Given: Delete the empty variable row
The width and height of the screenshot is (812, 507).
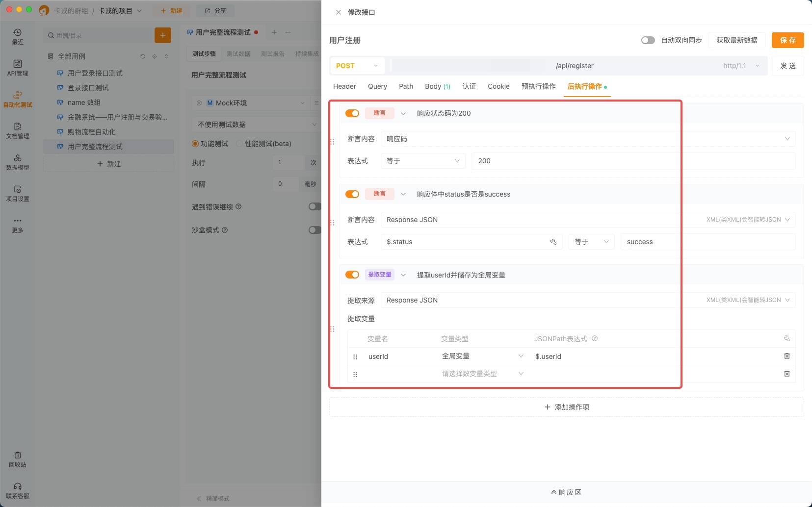Looking at the screenshot, I should (787, 374).
